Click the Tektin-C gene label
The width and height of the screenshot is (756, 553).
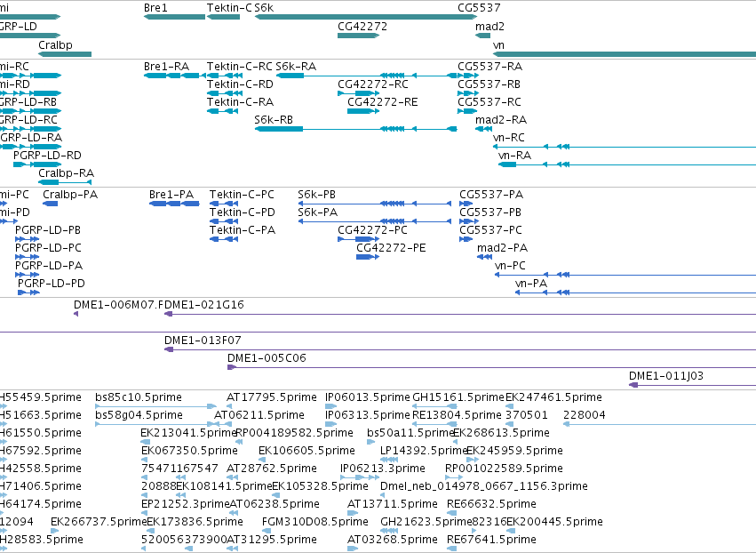[x=229, y=8]
